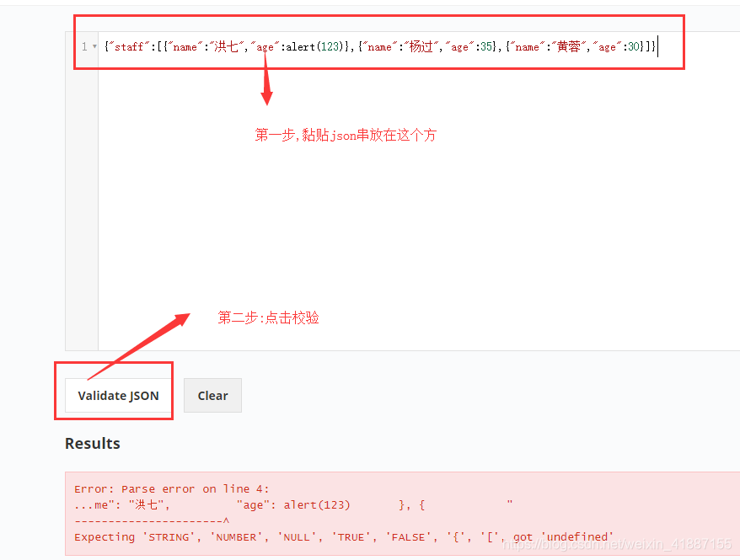Image resolution: width=740 pixels, height=560 pixels.
Task: Click the age value 35 in editor
Action: 486,46
